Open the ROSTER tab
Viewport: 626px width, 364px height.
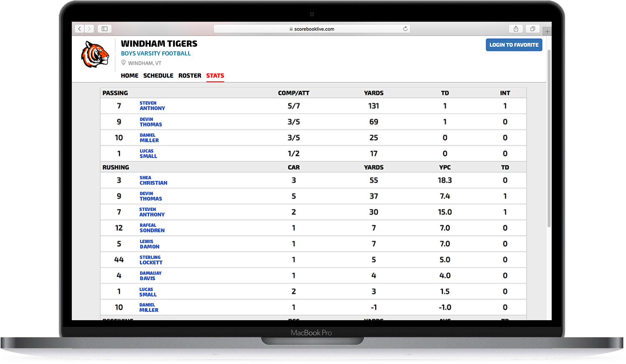click(x=189, y=75)
